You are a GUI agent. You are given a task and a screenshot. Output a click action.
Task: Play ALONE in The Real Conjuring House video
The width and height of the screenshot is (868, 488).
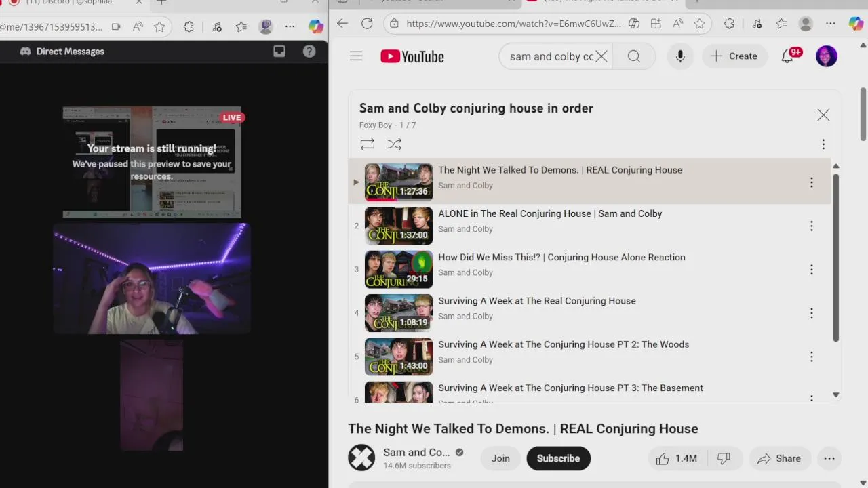[x=550, y=213]
